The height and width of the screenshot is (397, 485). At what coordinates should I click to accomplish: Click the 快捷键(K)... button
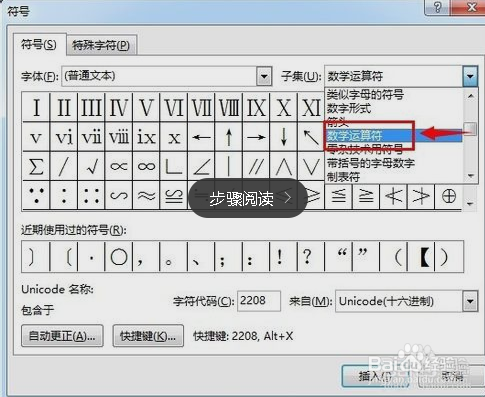click(148, 336)
